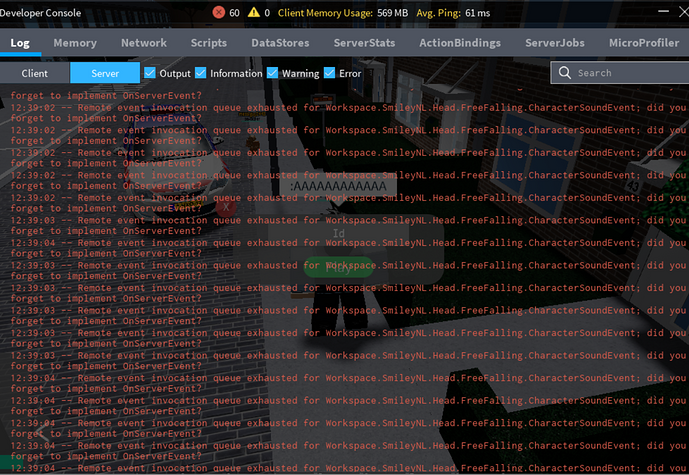The width and height of the screenshot is (689, 475).
Task: Click the Client Memory Usage label
Action: coord(325,13)
